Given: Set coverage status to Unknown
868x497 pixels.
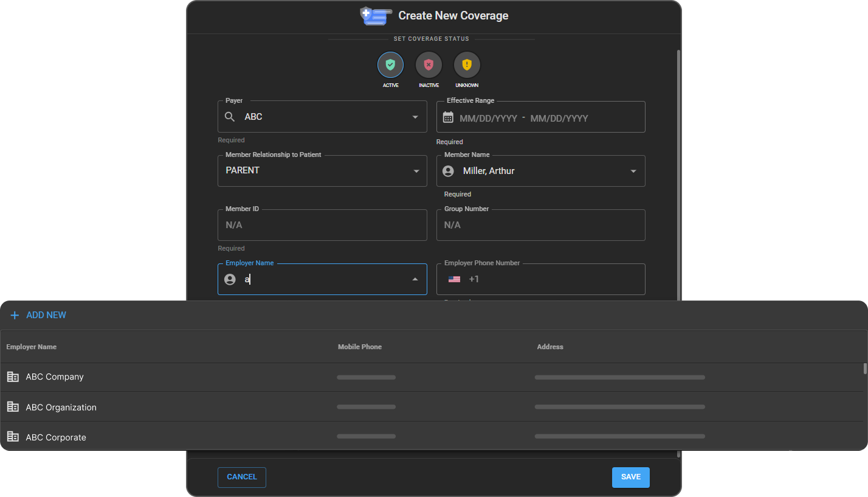Looking at the screenshot, I should coord(467,64).
